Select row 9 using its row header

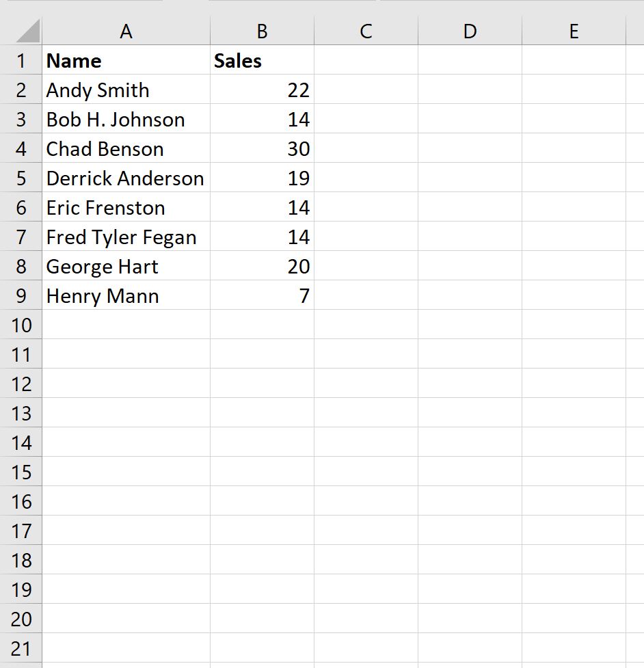(21, 295)
